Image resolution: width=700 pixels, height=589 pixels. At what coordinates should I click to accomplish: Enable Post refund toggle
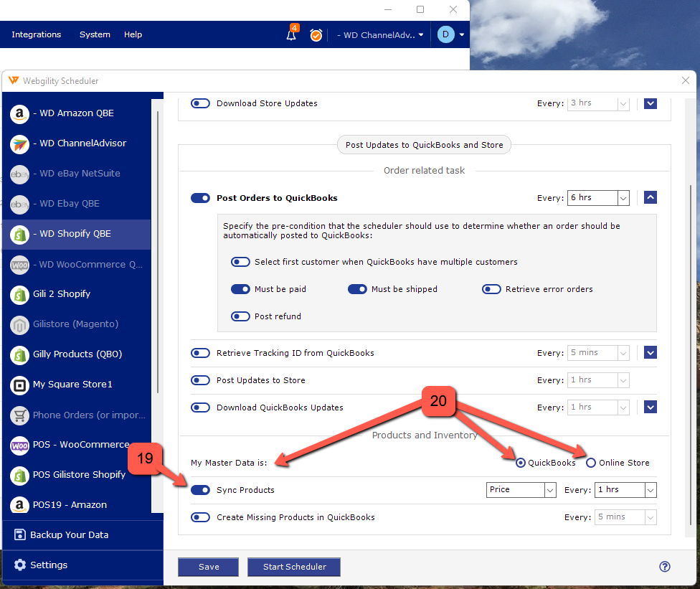241,316
